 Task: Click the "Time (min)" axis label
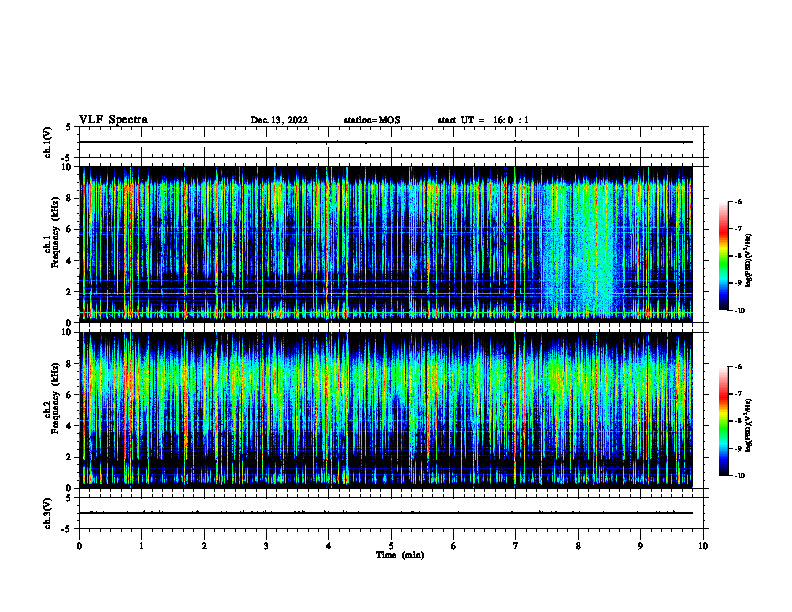coord(400,555)
